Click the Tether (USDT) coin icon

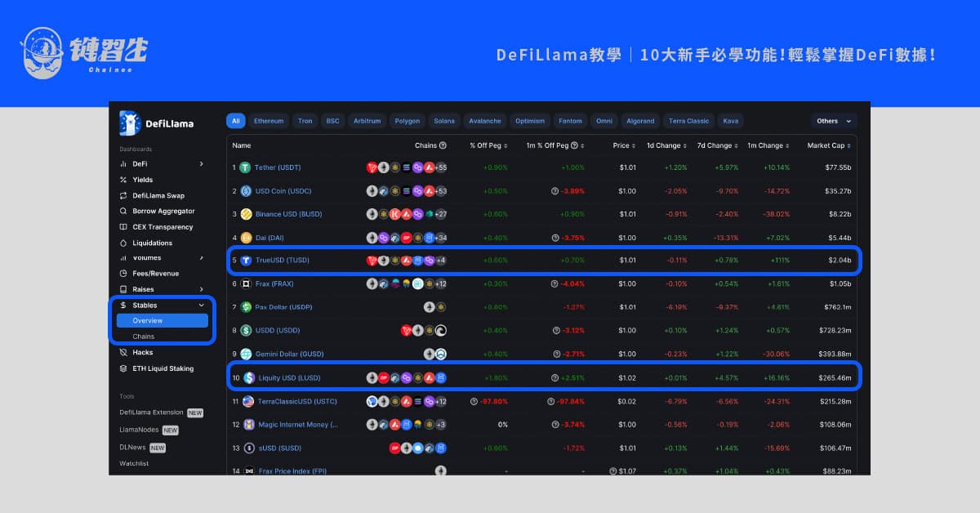click(246, 167)
